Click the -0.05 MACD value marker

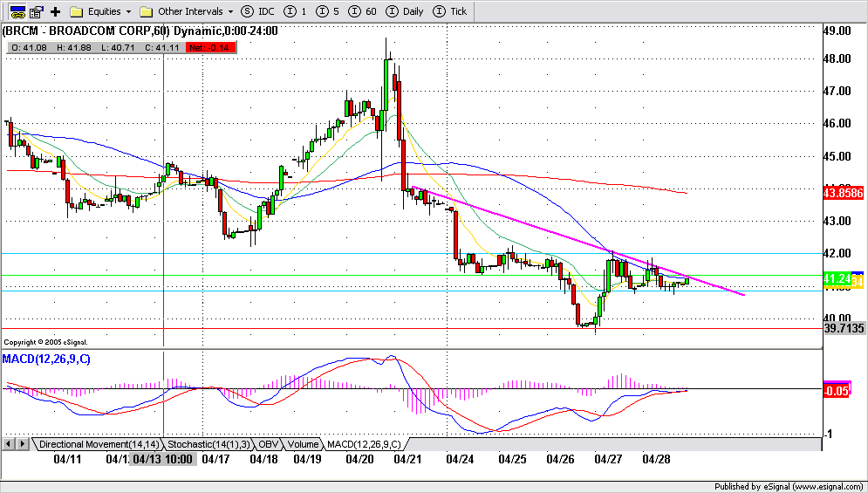pos(837,391)
